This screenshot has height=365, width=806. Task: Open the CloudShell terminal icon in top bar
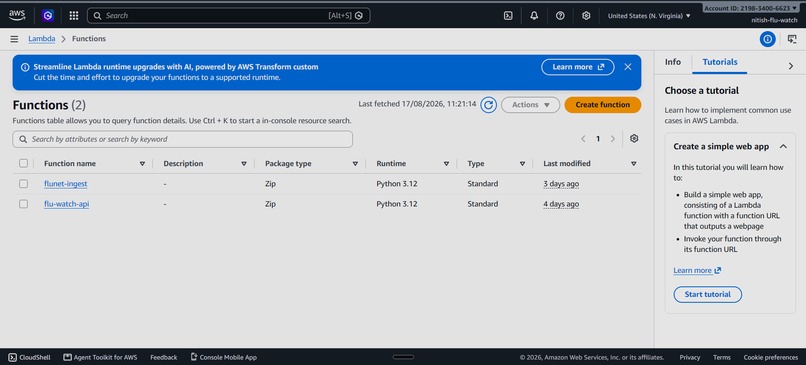point(508,15)
